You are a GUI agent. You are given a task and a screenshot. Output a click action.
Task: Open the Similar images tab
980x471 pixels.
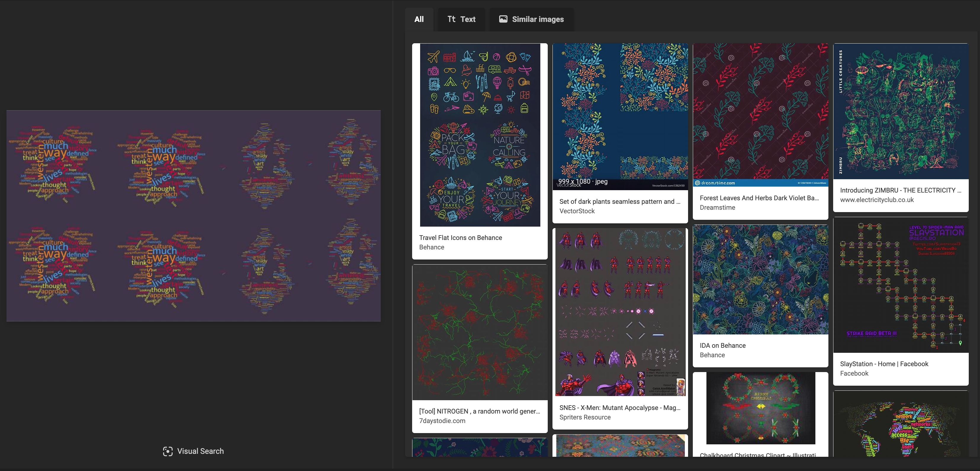pos(531,19)
